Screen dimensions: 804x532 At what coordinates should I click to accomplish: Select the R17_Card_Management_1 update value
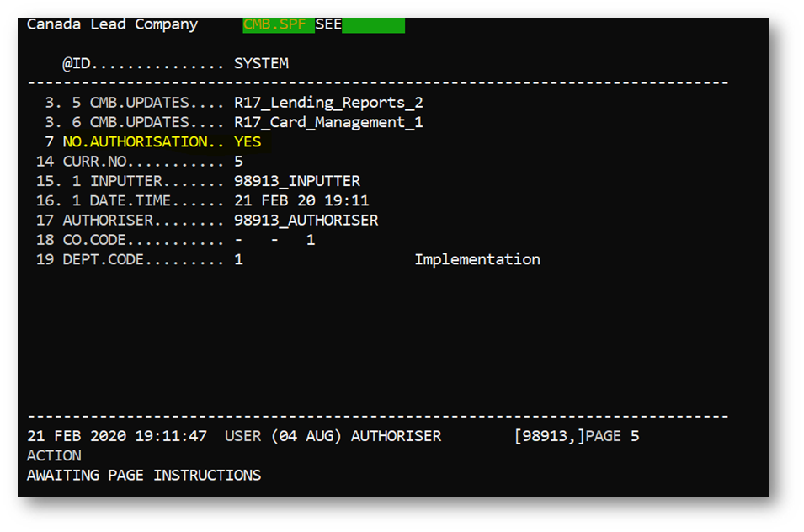[328, 122]
